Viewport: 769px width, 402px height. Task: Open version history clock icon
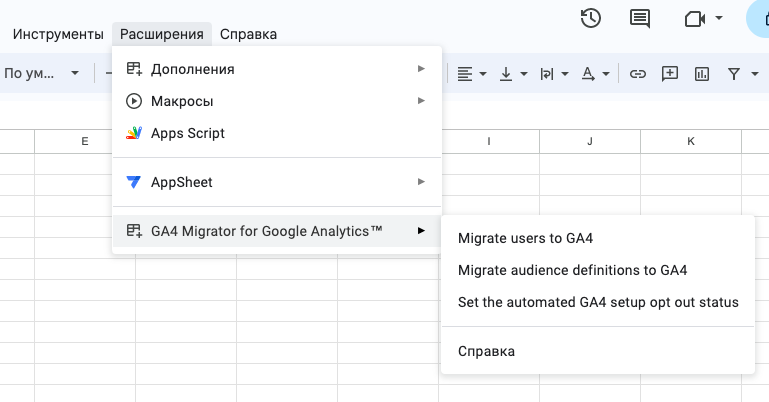pyautogui.click(x=590, y=19)
